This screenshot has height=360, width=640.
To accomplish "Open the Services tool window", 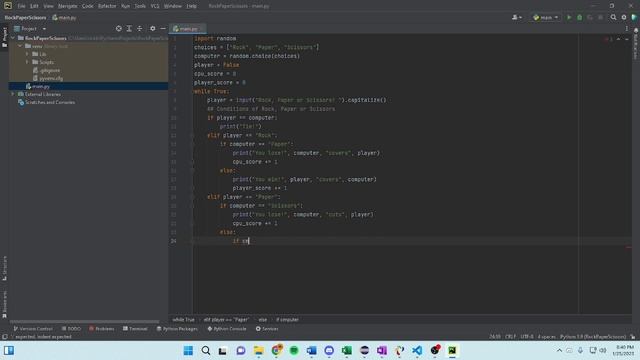I will pos(267,329).
